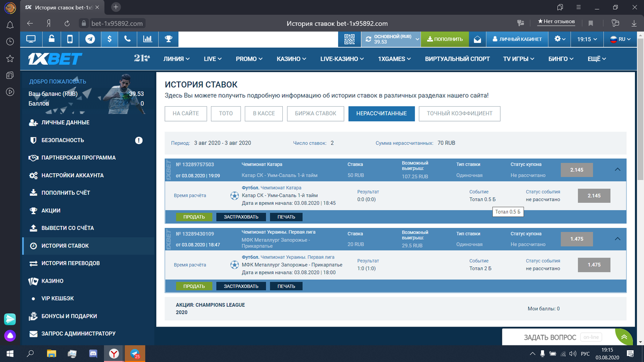The width and height of the screenshot is (644, 362).
Task: Open ЛИЧНЫЙ КАБИНЕТ account button
Action: pyautogui.click(x=517, y=39)
